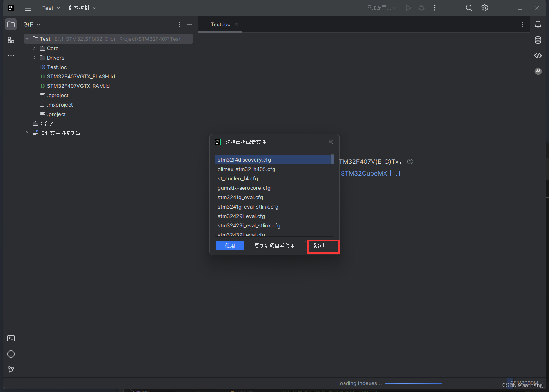Image resolution: width=549 pixels, height=392 pixels.
Task: Open the Problems tool window
Action: point(11,354)
